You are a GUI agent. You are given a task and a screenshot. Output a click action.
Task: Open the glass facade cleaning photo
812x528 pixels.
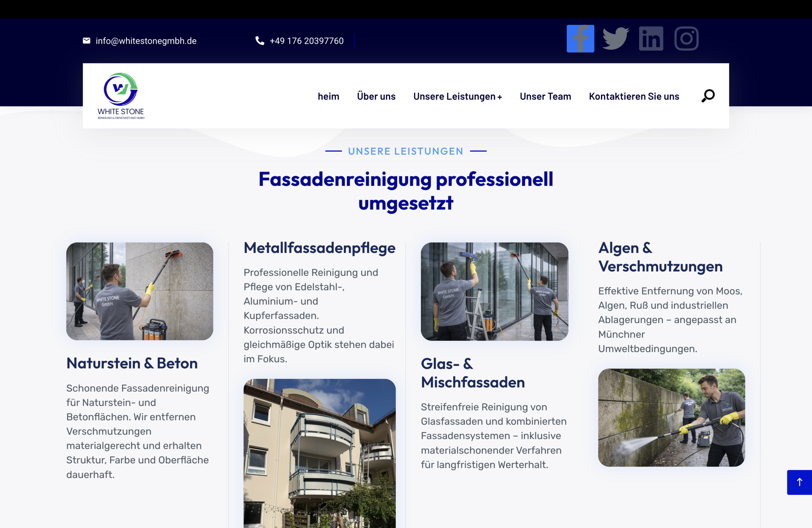[x=494, y=291]
